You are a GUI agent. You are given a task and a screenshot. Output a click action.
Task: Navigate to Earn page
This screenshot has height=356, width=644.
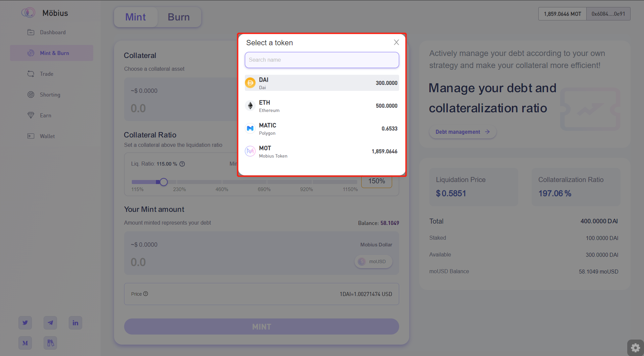tap(52, 115)
